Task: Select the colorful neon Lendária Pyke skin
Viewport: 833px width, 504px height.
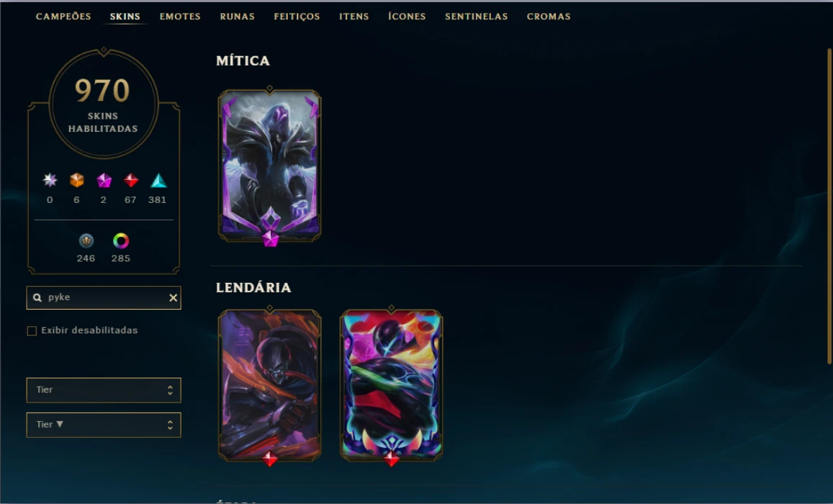Action: [391, 385]
